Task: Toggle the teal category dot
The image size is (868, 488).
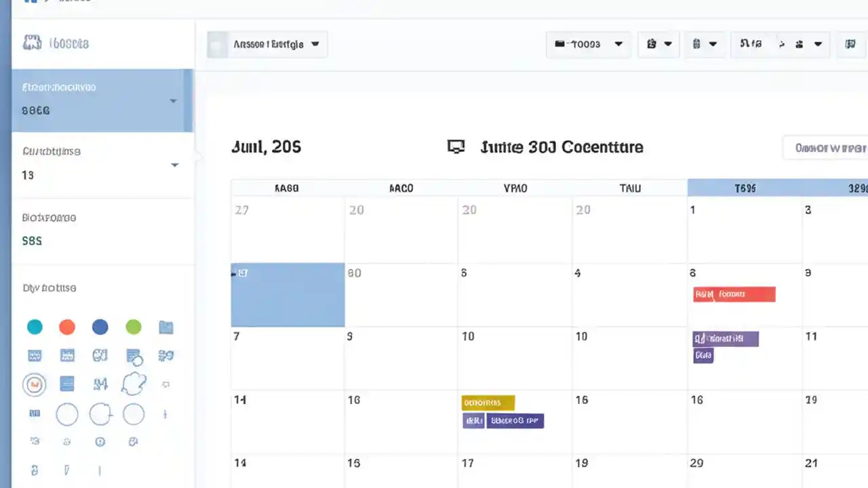Action: pyautogui.click(x=35, y=327)
